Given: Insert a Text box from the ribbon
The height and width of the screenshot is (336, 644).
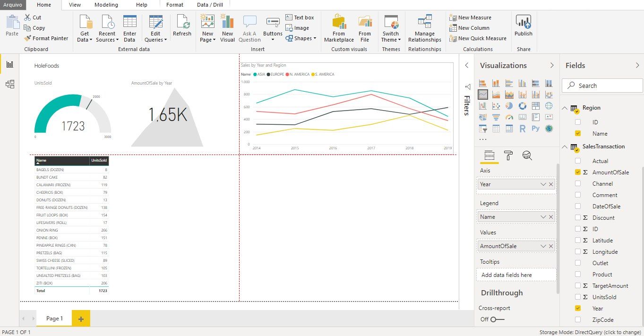Looking at the screenshot, I should pyautogui.click(x=300, y=17).
